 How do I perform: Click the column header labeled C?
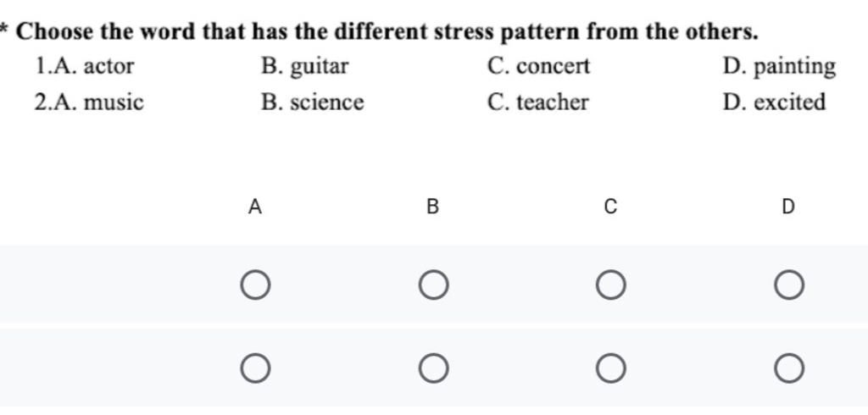(610, 207)
